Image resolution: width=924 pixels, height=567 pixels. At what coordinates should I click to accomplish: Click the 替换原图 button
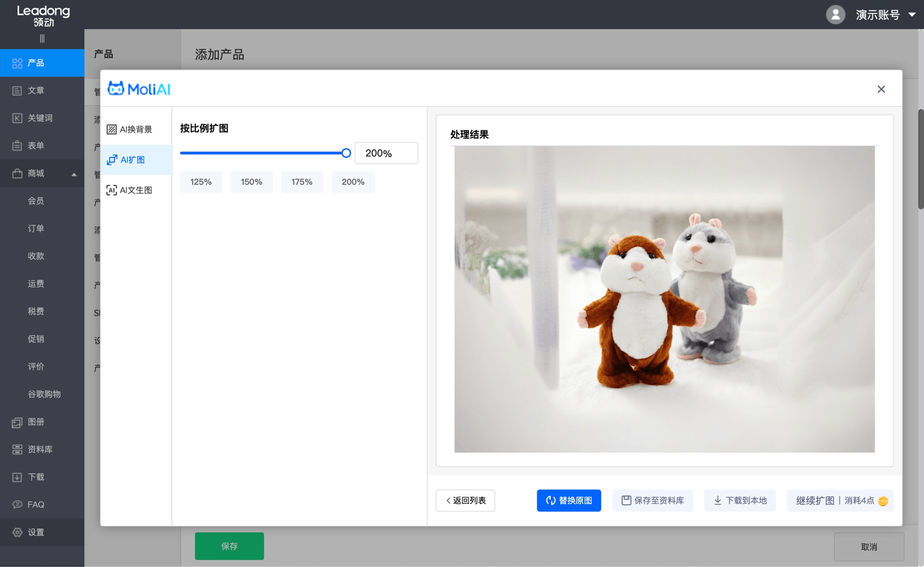569,500
